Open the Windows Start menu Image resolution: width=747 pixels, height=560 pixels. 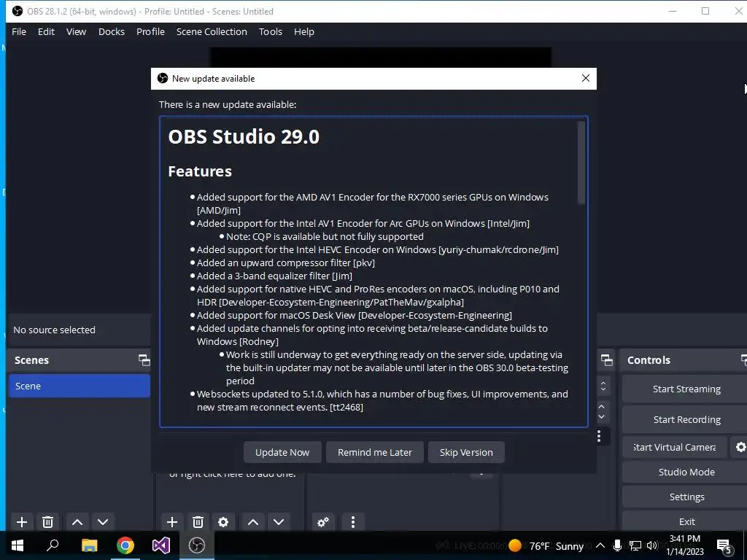18,545
